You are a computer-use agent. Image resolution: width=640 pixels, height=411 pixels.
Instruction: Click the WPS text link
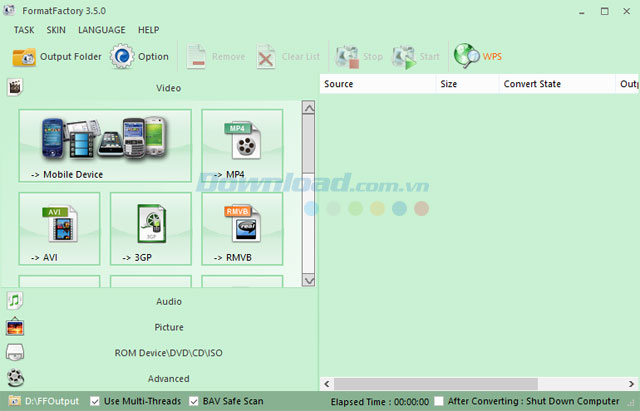pos(492,56)
